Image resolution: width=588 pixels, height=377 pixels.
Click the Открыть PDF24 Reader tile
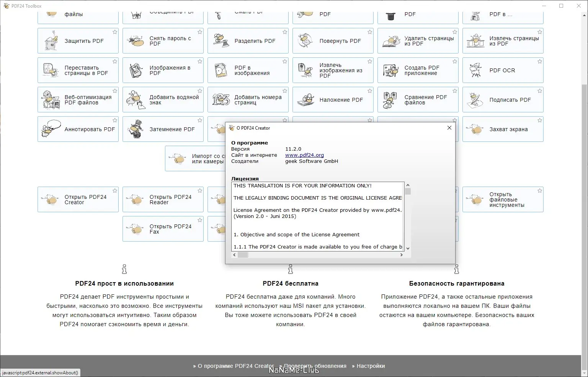pos(163,200)
